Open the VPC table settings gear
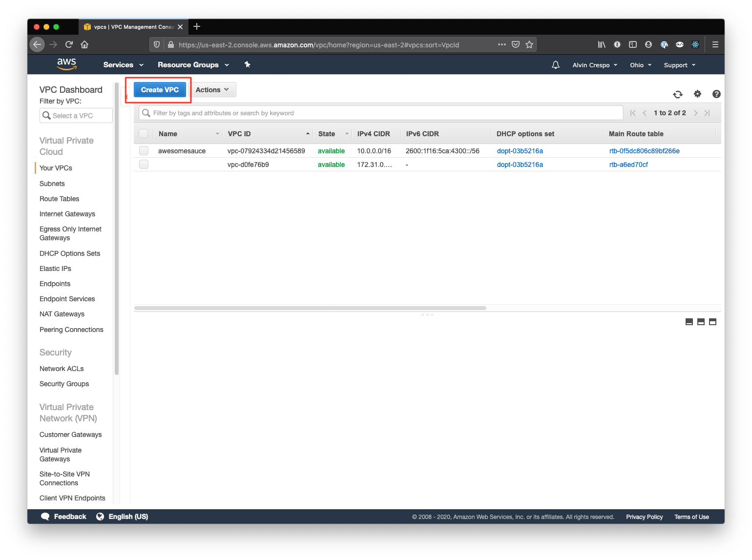This screenshot has width=752, height=560. (x=697, y=94)
